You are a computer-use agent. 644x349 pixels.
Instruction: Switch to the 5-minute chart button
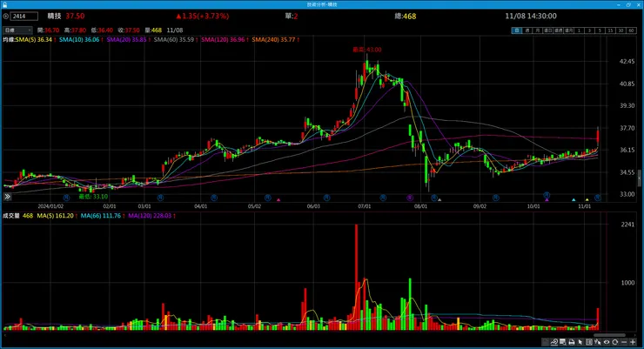[600, 30]
